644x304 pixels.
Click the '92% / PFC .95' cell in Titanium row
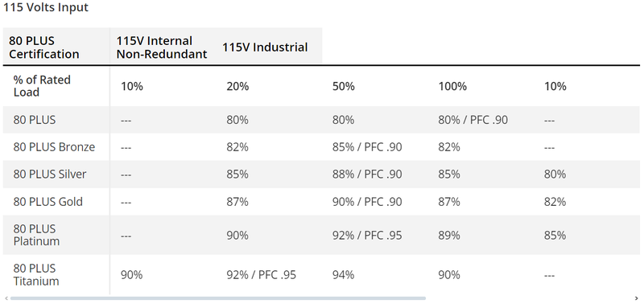pos(261,275)
